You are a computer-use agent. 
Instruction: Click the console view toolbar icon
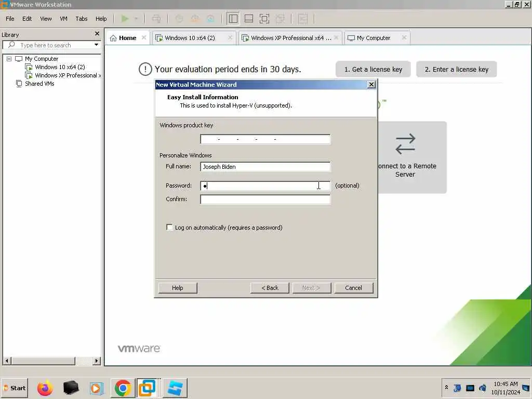tap(303, 19)
